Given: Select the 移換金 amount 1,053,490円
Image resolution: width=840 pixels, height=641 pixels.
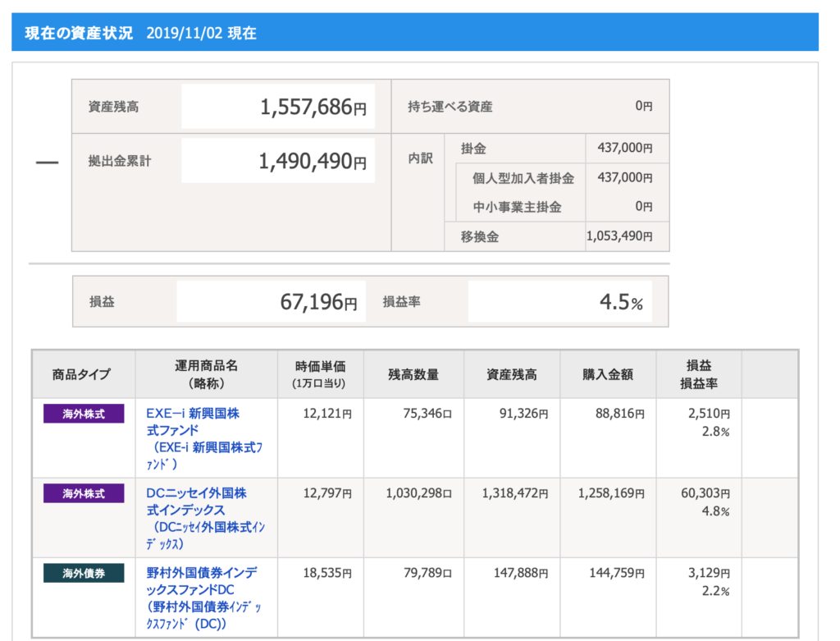Looking at the screenshot, I should coord(620,236).
